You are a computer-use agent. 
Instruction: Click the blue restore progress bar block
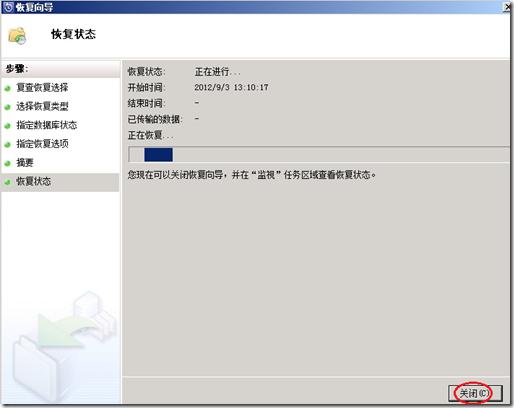(158, 155)
